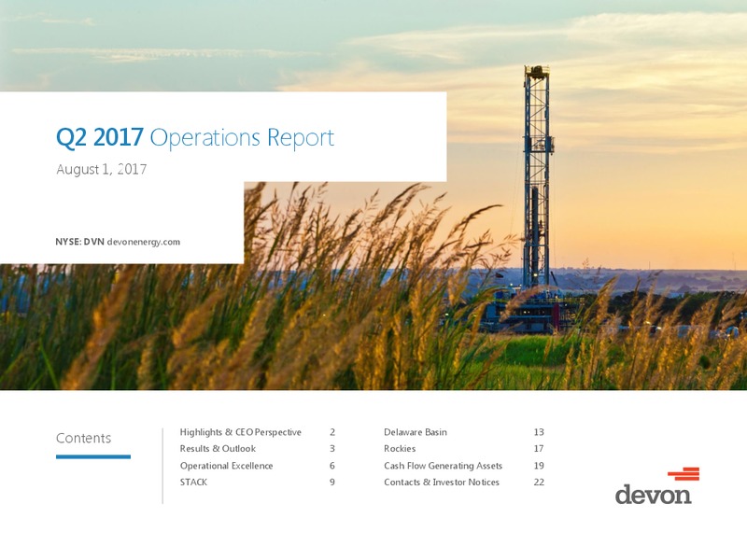The height and width of the screenshot is (560, 747).
Task: Click the Devon logo
Action: click(x=657, y=486)
